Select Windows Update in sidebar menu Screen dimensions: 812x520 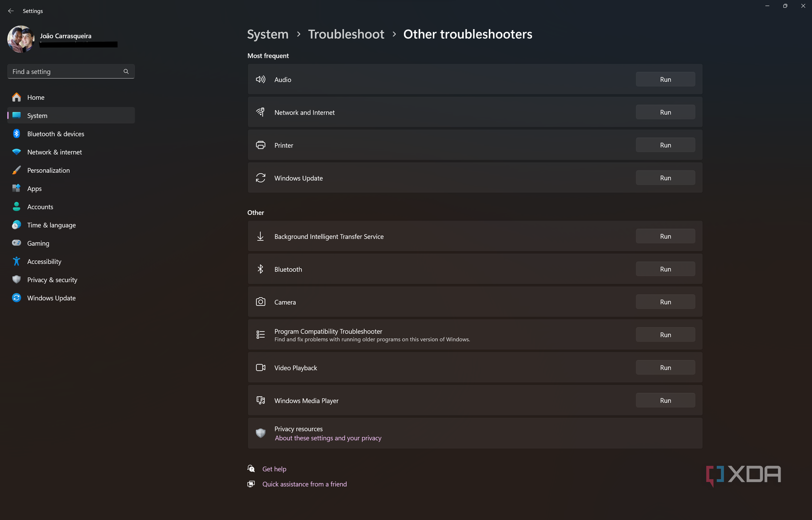[x=71, y=298]
